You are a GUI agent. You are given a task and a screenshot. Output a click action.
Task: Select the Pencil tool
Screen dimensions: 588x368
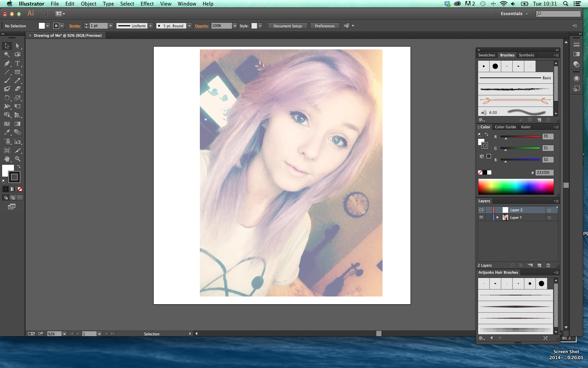click(x=17, y=80)
